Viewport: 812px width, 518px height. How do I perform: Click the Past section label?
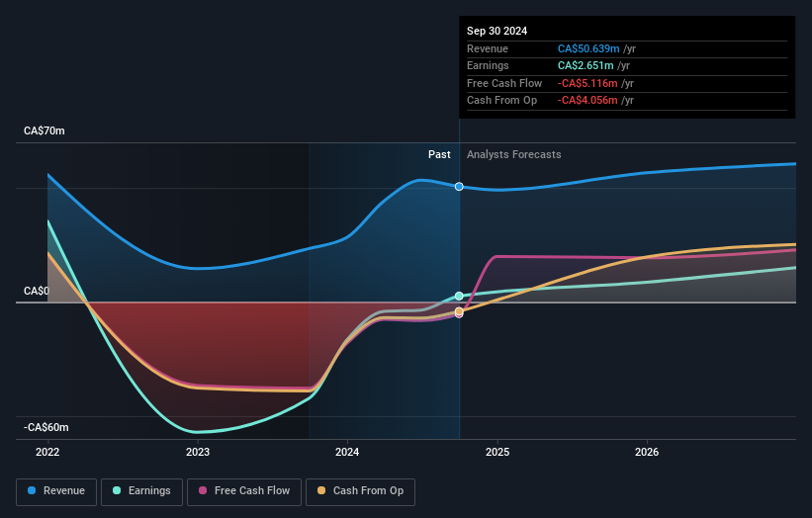tap(439, 154)
